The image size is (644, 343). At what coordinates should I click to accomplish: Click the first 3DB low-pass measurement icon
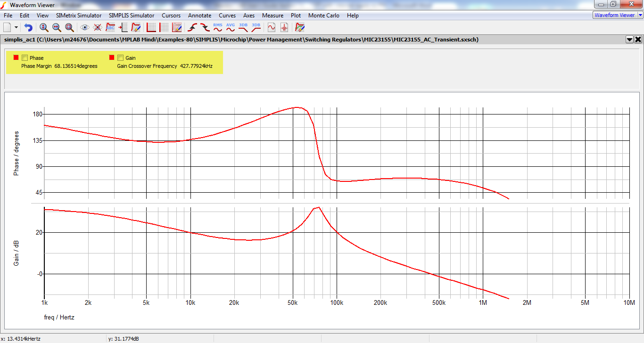243,27
